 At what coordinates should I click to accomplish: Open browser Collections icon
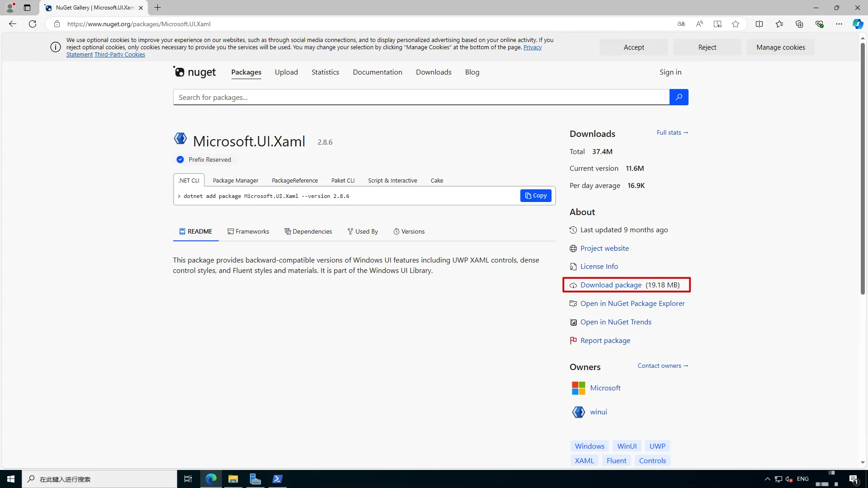pyautogui.click(x=799, y=24)
